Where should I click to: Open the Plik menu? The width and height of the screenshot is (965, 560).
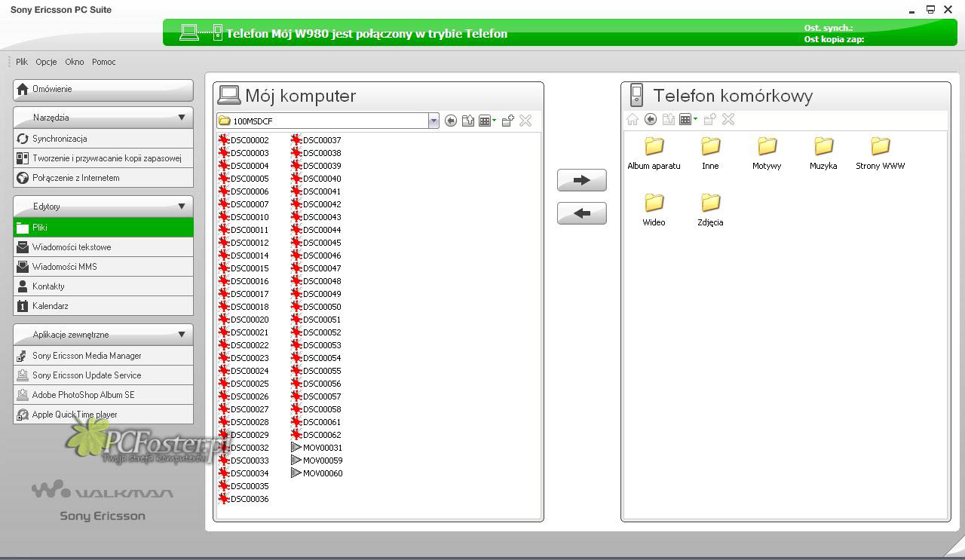22,62
